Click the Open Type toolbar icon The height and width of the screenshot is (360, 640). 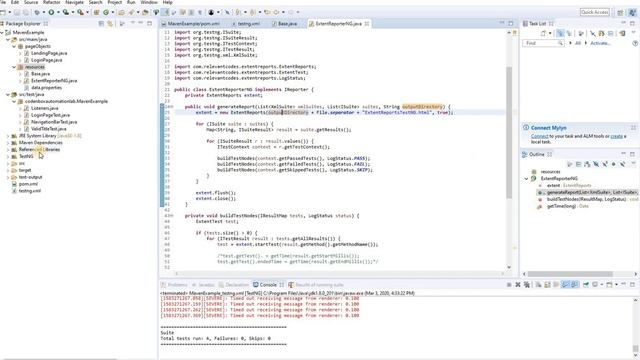coord(121,12)
